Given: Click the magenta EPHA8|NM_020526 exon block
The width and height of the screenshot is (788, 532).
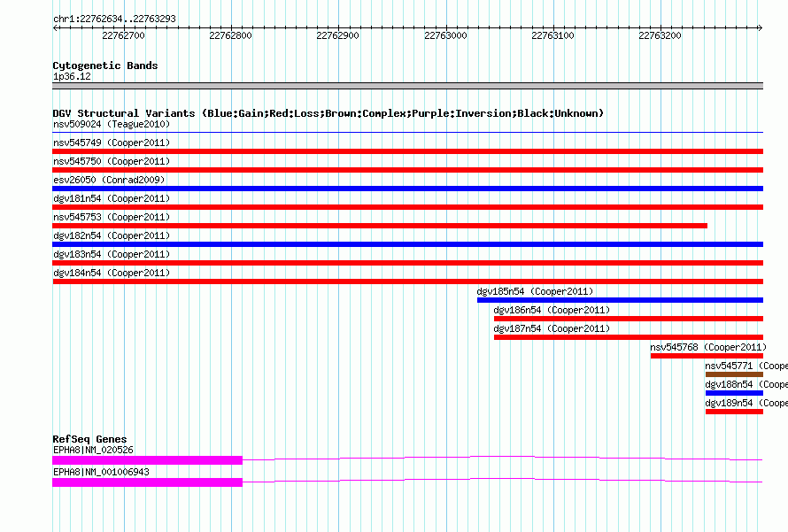Looking at the screenshot, I should pyautogui.click(x=147, y=460).
